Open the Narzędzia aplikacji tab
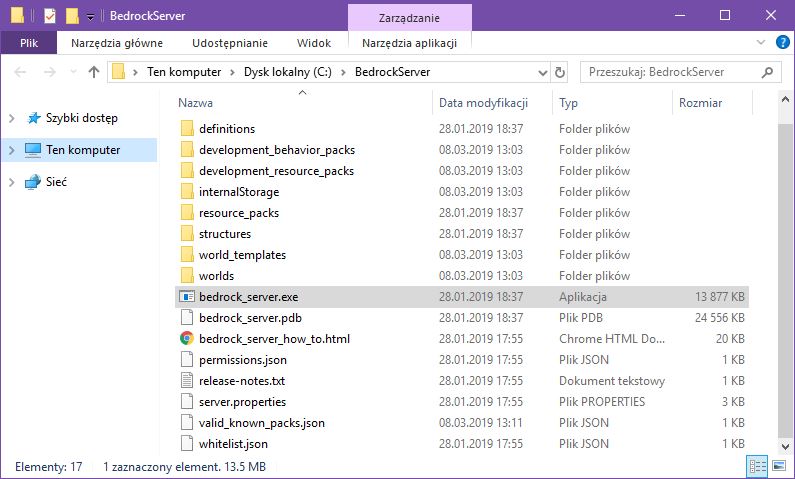 pos(409,43)
